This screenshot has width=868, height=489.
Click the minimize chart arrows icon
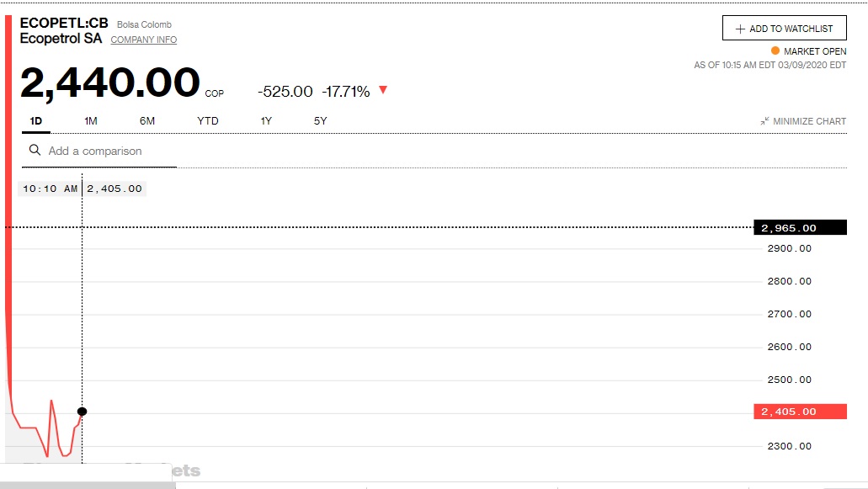tap(764, 121)
